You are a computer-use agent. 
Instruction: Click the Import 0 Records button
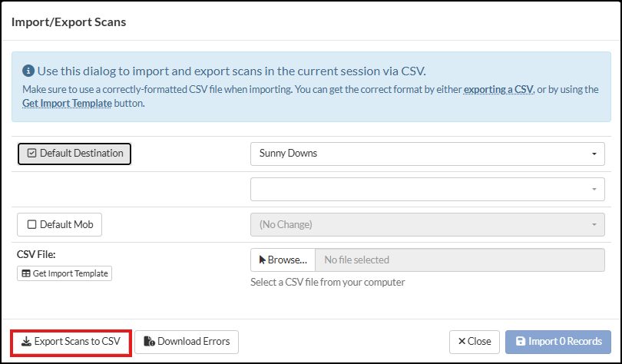558,341
